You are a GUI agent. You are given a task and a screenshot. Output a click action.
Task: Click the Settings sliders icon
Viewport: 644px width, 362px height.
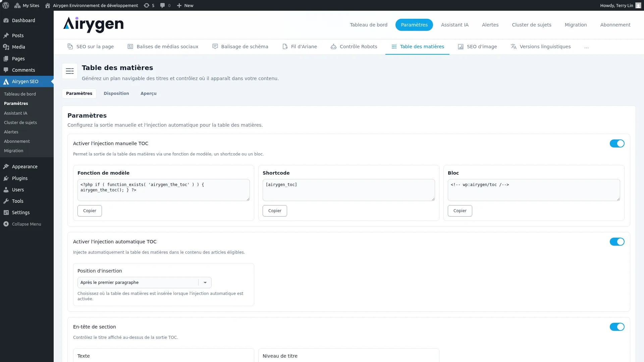click(6, 213)
